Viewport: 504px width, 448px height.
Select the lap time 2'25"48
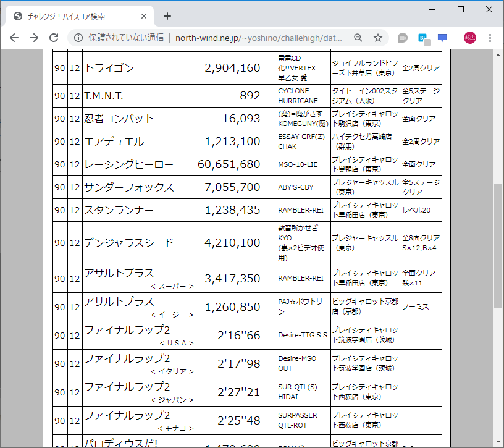coord(239,421)
